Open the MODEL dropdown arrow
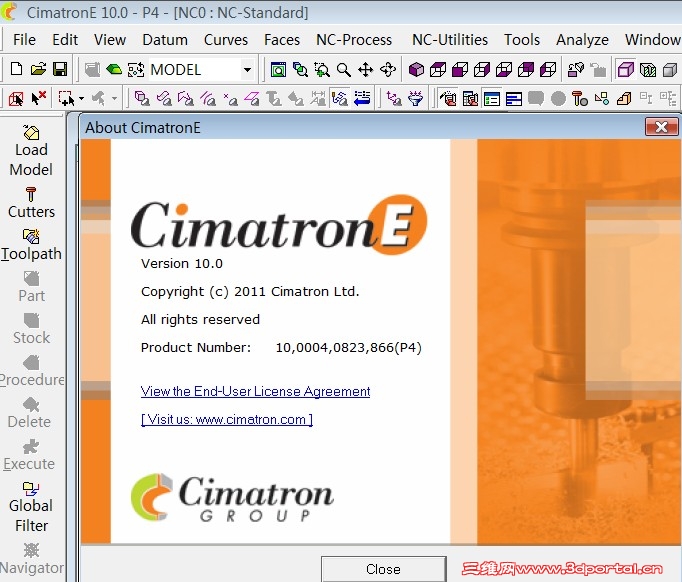 pyautogui.click(x=247, y=70)
